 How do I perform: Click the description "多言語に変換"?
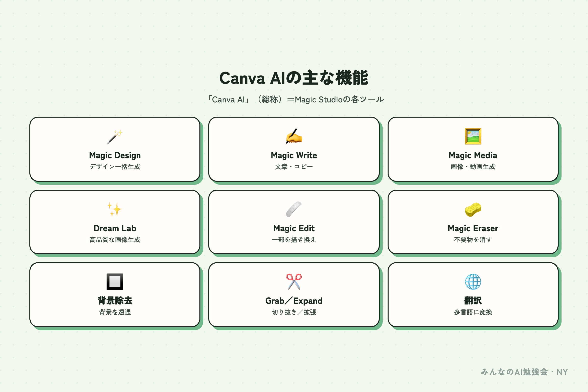[473, 312]
